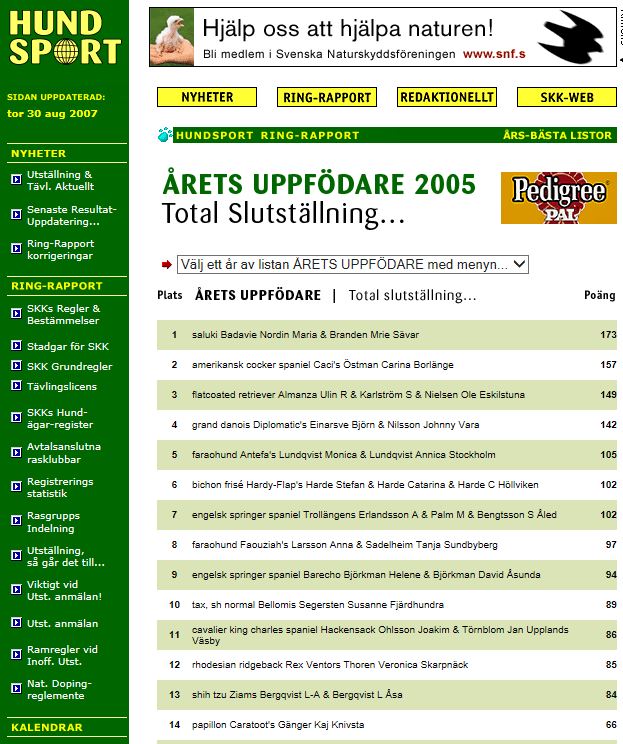Click row 12 rhodesian ridgeback Rex Ventors

point(387,665)
